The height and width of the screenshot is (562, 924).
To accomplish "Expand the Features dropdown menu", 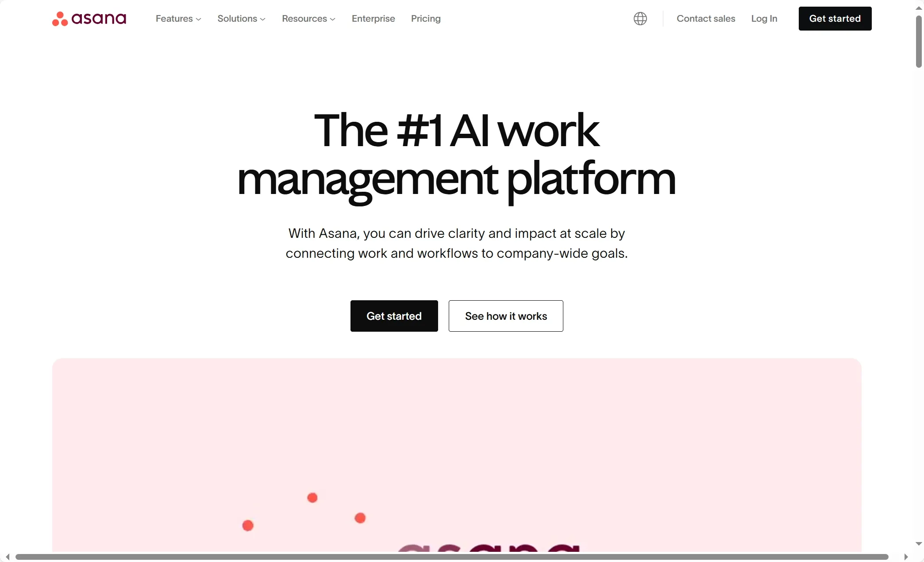I will point(177,18).
